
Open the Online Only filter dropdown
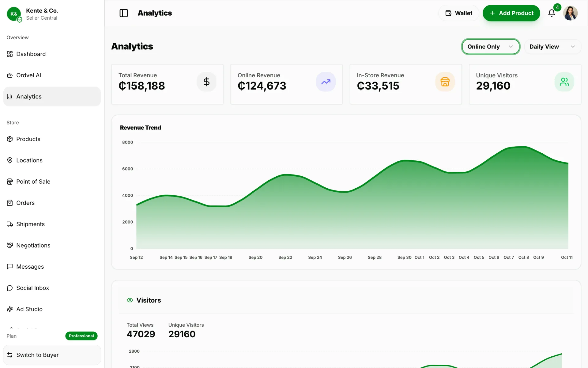click(491, 47)
